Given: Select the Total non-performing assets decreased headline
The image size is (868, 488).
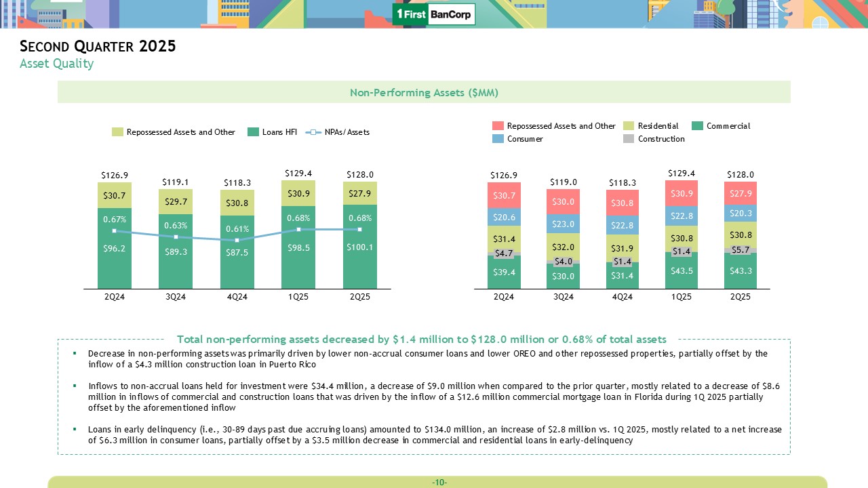Looking at the screenshot, I should coord(421,339).
